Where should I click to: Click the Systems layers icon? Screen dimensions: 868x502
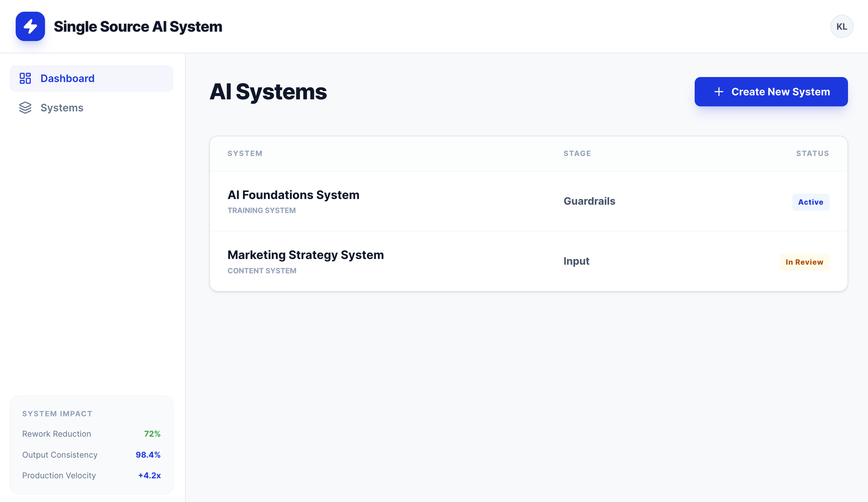pos(25,108)
